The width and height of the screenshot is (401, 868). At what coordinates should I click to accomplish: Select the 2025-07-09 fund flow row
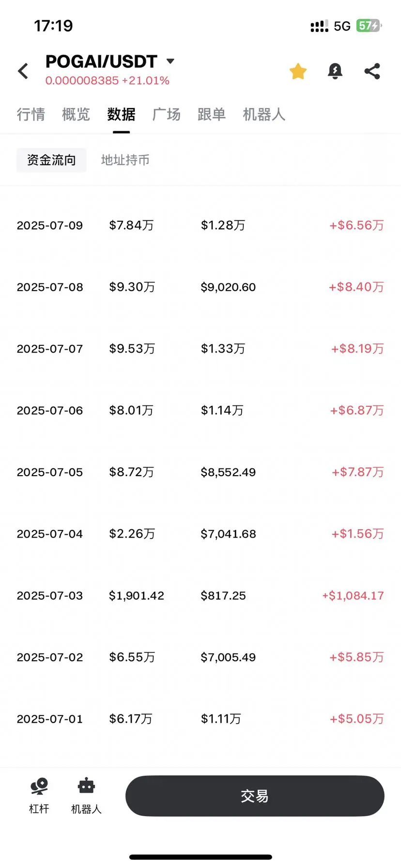pyautogui.click(x=200, y=225)
